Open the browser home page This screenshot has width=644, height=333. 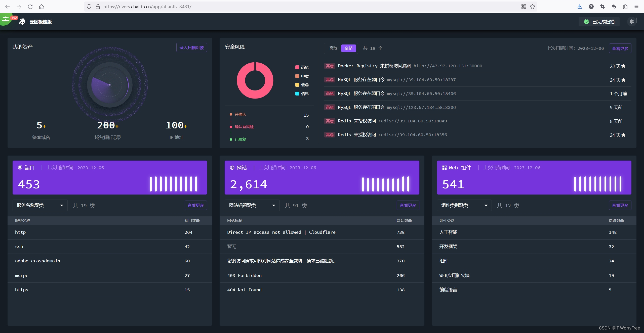(42, 7)
